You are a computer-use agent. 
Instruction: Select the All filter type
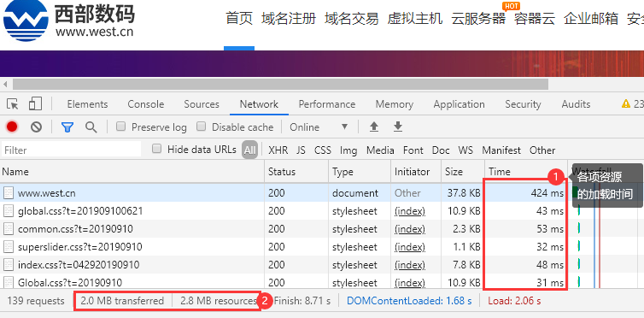(249, 150)
